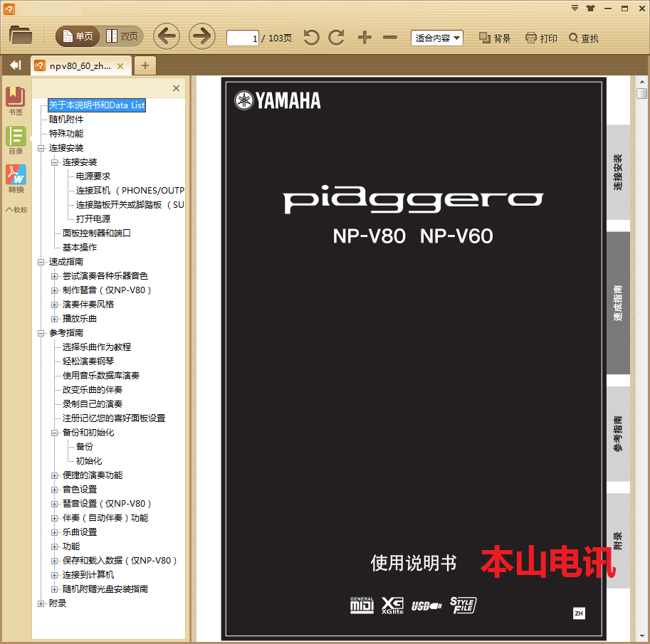
Task: Collapse the nested 连接安装 sub-node
Action: (x=54, y=162)
